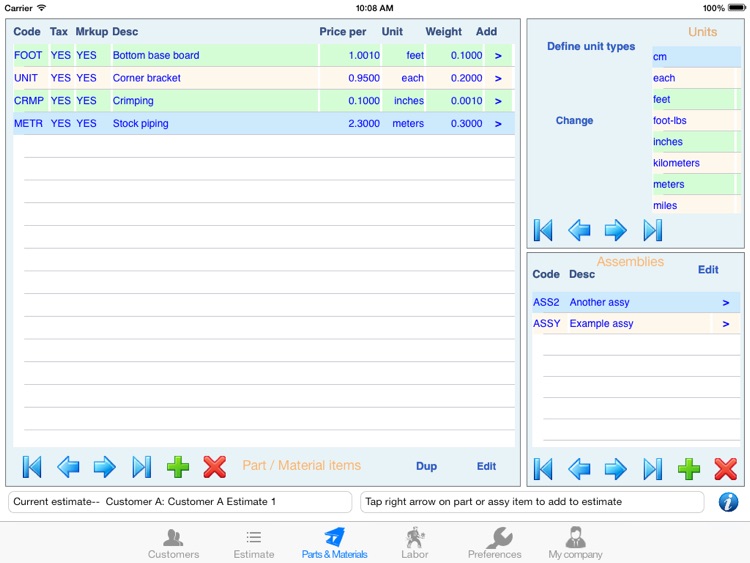Tap the Change button in Units panel

point(574,121)
